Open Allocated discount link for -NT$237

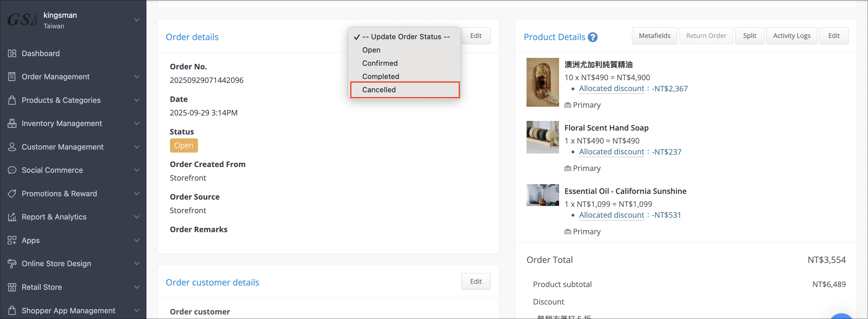tap(611, 152)
